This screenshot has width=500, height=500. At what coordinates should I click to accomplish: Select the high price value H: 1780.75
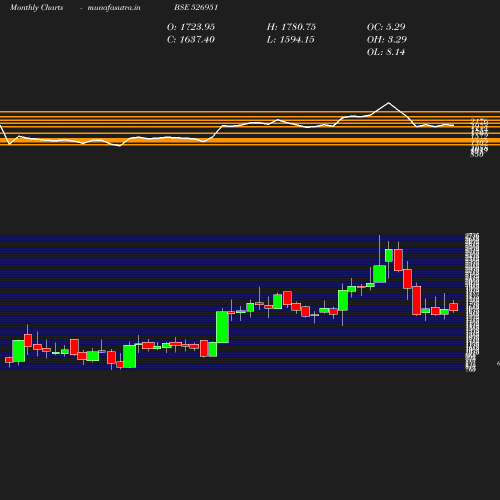[291, 27]
